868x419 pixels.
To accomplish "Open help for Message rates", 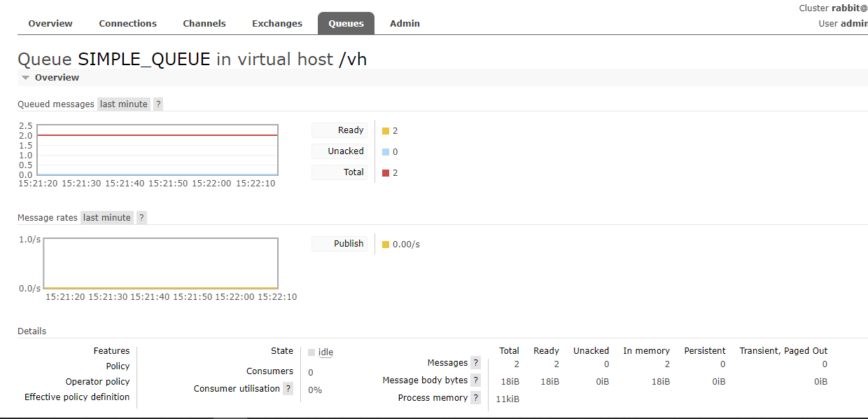I will click(x=141, y=217).
